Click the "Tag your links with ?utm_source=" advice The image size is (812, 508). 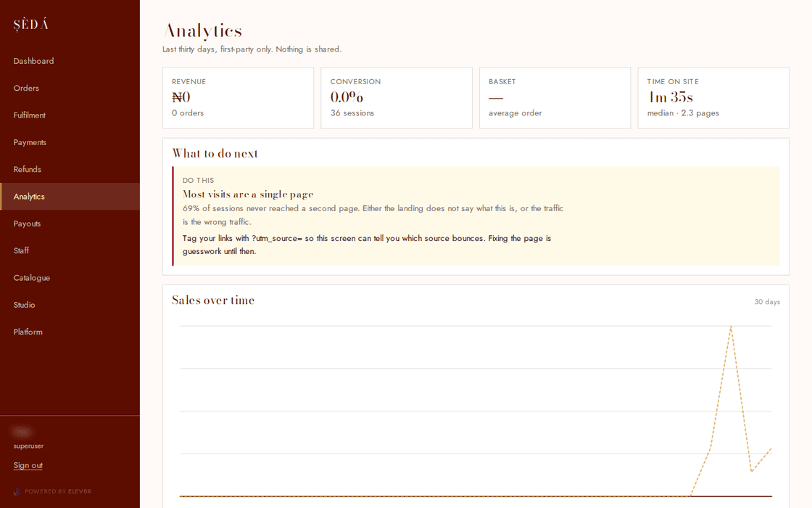click(367, 245)
